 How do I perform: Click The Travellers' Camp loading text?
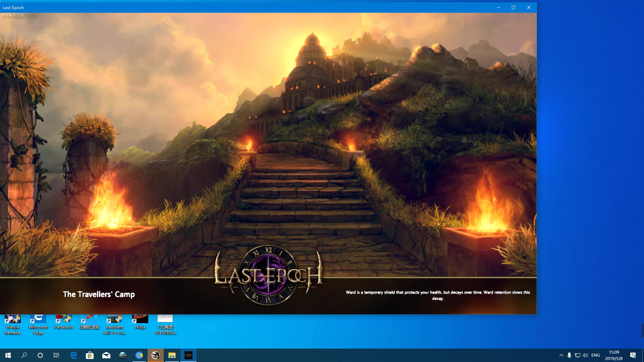[99, 294]
